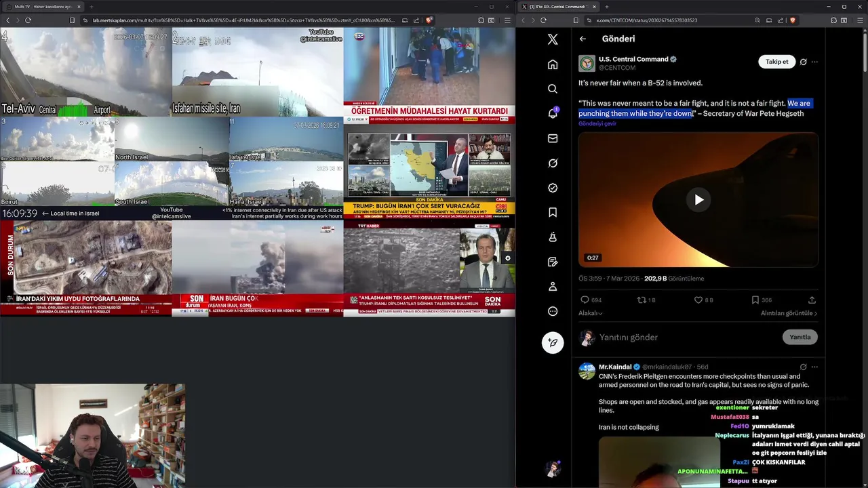Bookmark the Multi TV page
868x488 pixels.
tap(73, 20)
